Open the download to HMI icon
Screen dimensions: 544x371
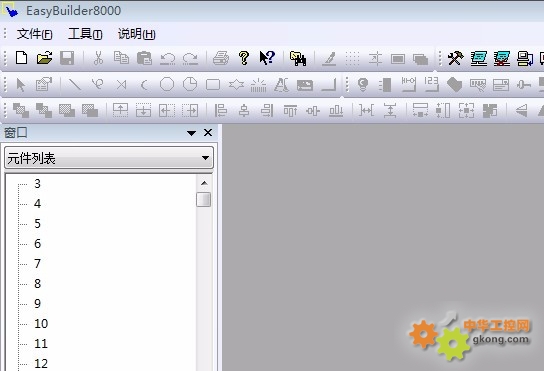coord(542,58)
